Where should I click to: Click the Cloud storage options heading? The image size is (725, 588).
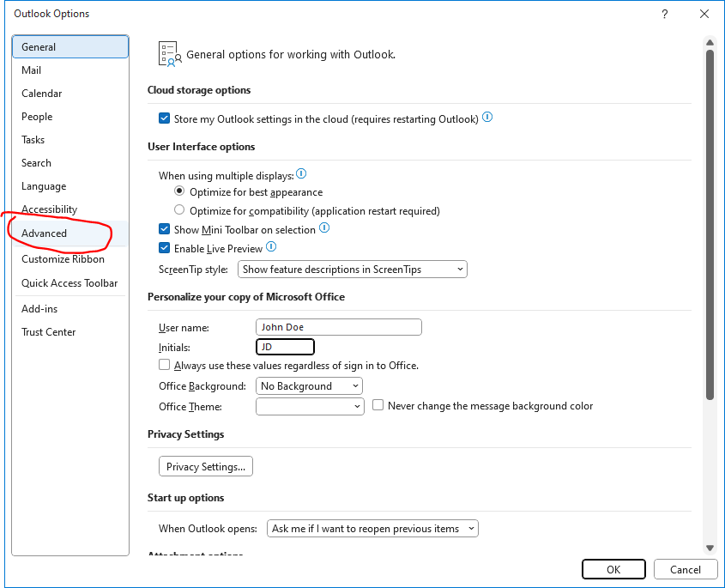click(199, 90)
